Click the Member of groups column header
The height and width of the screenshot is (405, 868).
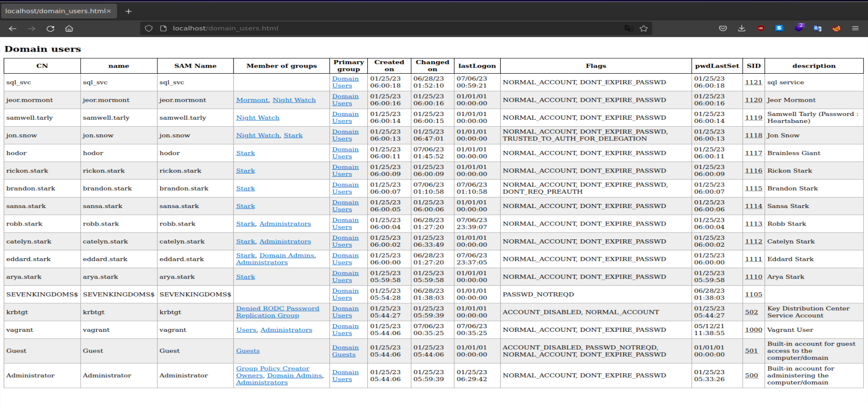tap(282, 66)
